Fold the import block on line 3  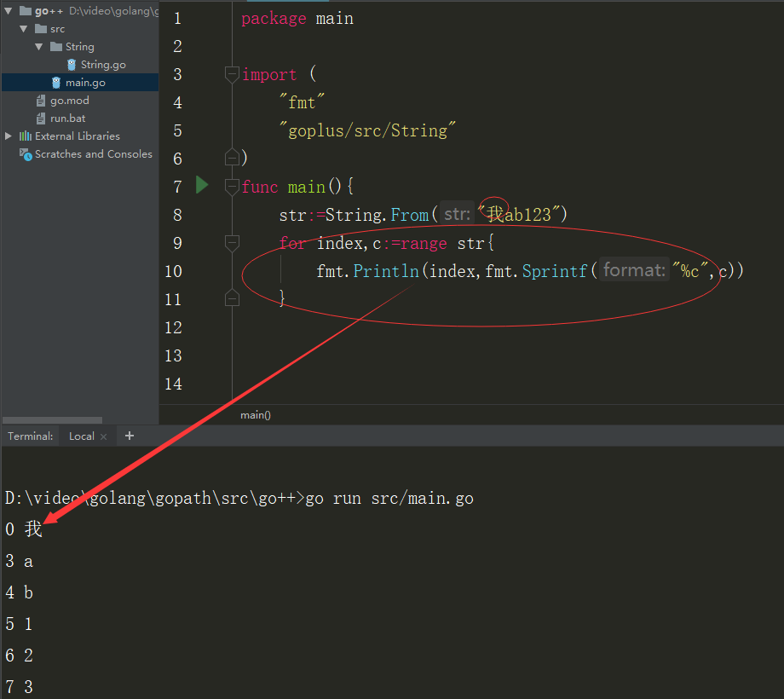[x=232, y=74]
